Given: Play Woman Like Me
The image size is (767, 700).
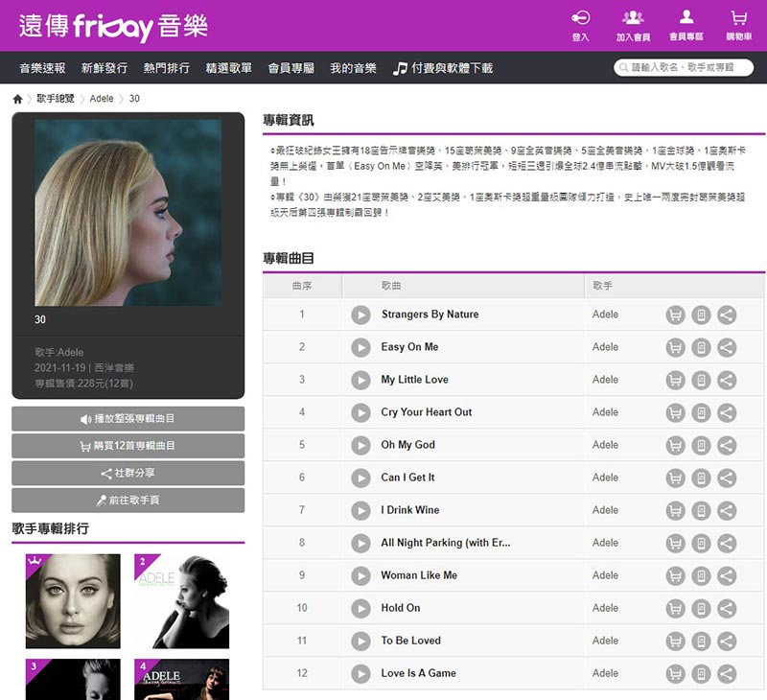Looking at the screenshot, I should point(361,575).
